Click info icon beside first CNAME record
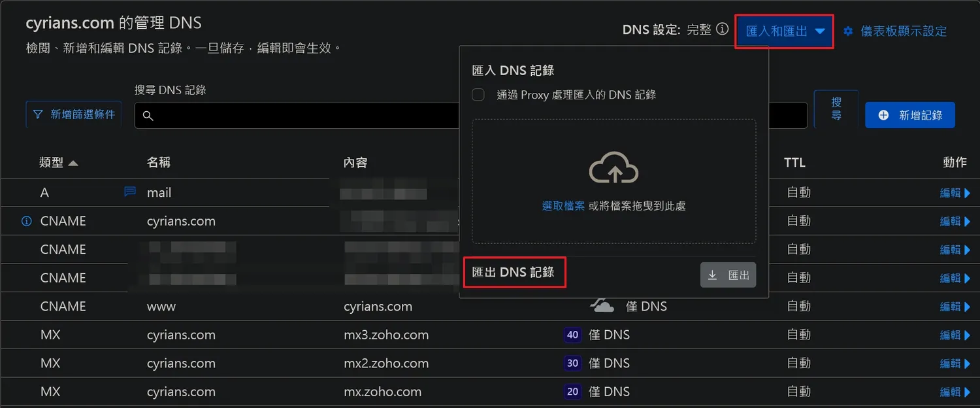 [27, 221]
